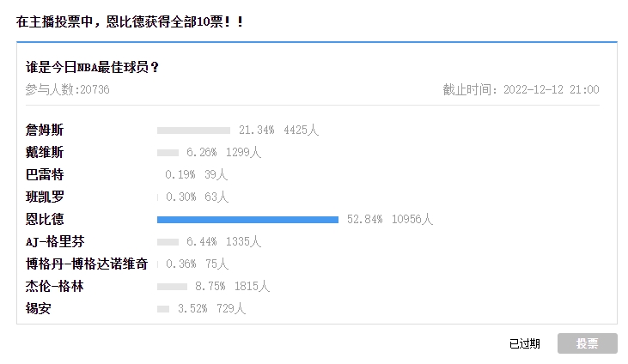Click the 截止时间 deadline text
Screen dimensions: 628x364
[521, 89]
